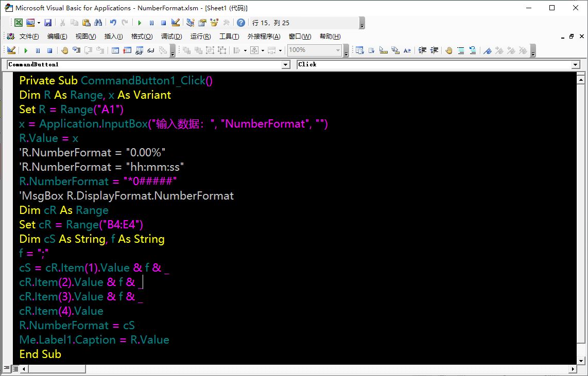The height and width of the screenshot is (376, 588).
Task: Show Parameter Info
Action: tap(395, 50)
